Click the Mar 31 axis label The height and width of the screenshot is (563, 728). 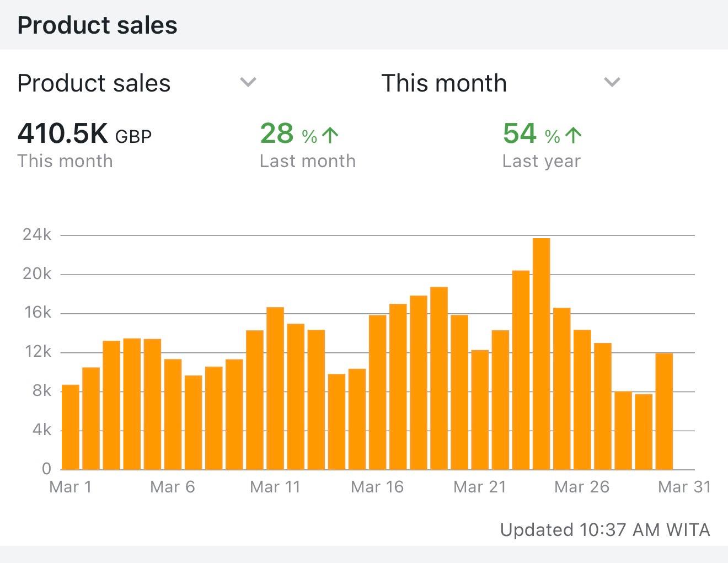pyautogui.click(x=684, y=487)
